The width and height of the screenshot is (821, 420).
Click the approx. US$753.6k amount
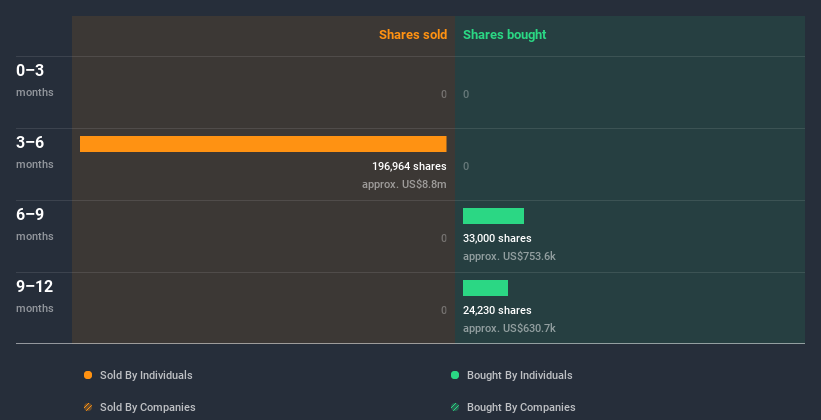[509, 257]
